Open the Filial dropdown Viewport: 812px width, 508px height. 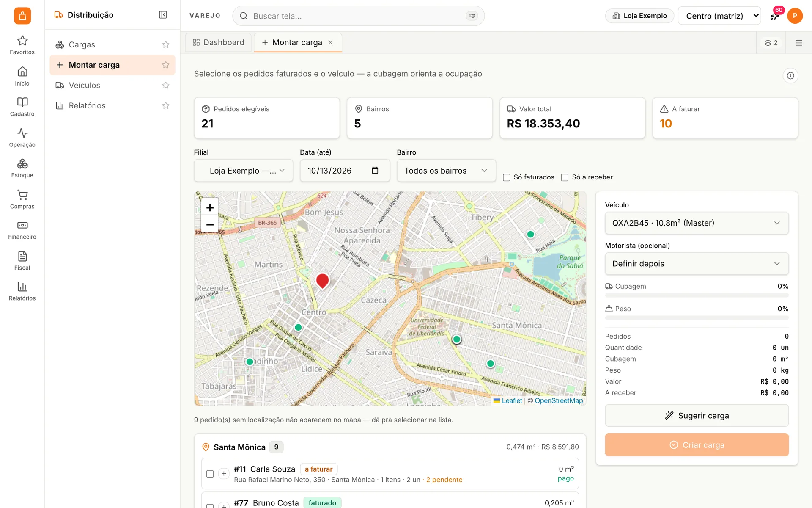click(x=244, y=171)
